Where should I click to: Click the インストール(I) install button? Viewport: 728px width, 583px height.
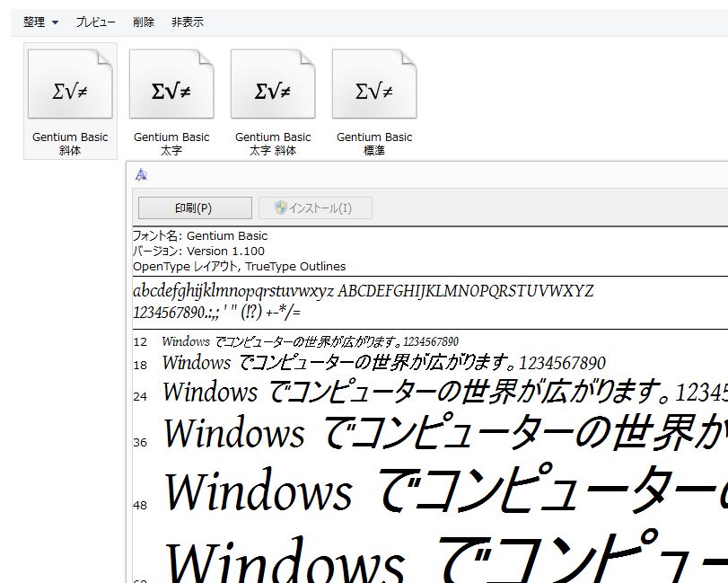pyautogui.click(x=315, y=208)
